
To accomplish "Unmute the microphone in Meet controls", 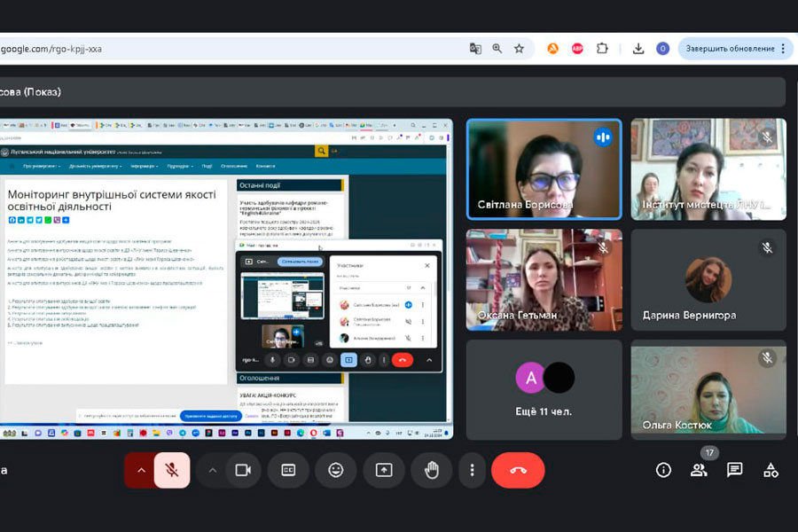I will coord(172,470).
